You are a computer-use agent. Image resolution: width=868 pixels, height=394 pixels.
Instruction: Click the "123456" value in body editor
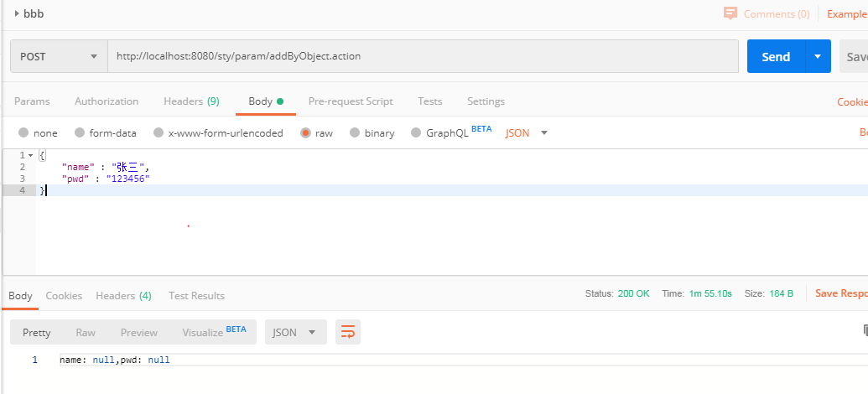tap(127, 179)
